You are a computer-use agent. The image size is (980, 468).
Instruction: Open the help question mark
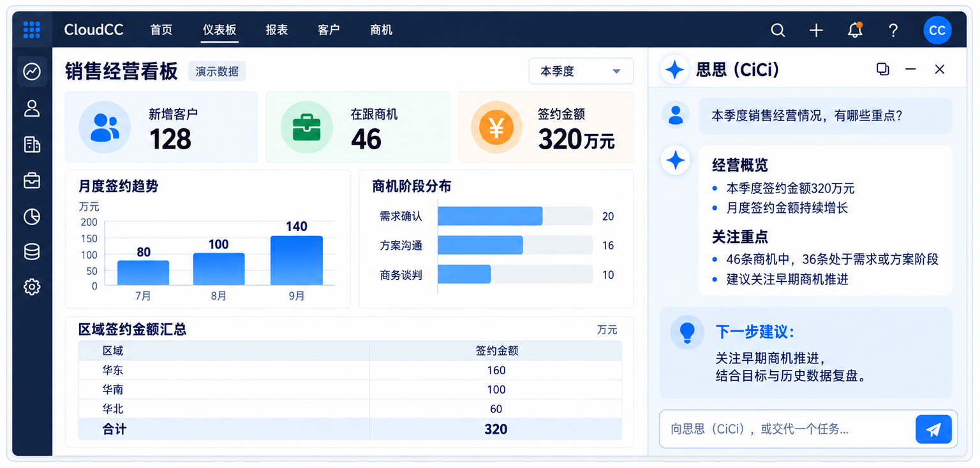point(893,30)
